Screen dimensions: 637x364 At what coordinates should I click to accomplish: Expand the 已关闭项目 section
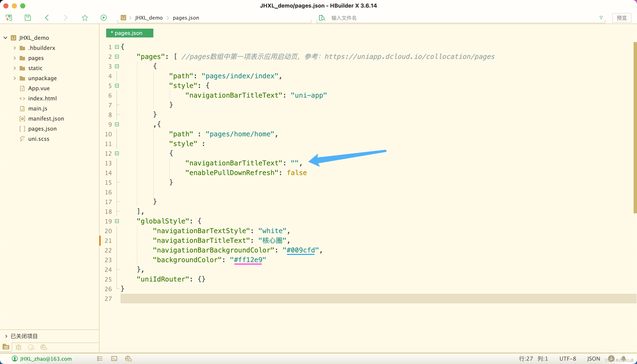point(6,336)
